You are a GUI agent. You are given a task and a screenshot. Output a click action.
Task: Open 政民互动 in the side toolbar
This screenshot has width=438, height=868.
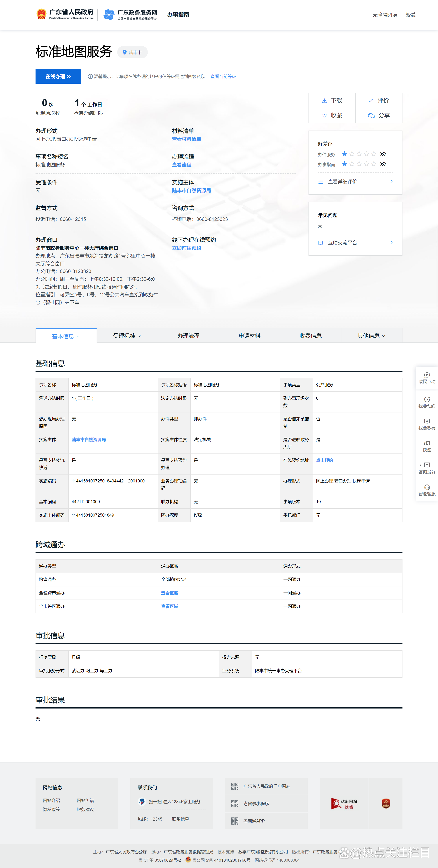click(x=427, y=378)
